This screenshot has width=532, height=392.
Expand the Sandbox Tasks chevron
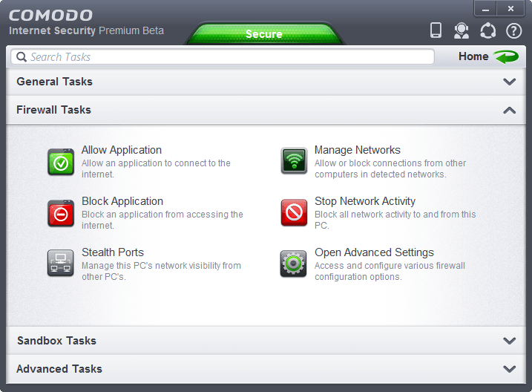coord(509,341)
